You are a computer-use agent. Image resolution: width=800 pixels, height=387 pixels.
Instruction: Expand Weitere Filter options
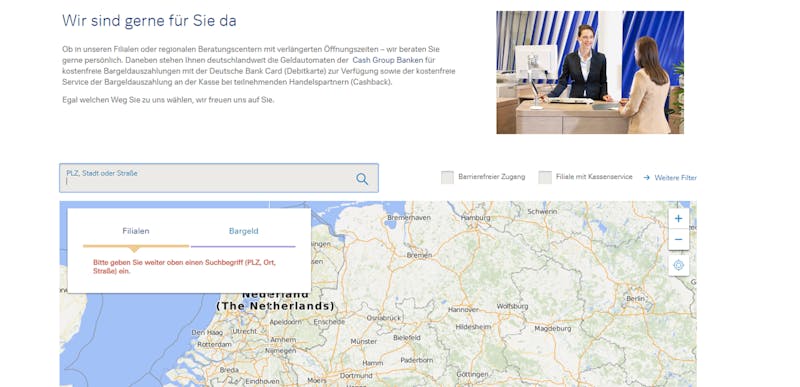(676, 177)
